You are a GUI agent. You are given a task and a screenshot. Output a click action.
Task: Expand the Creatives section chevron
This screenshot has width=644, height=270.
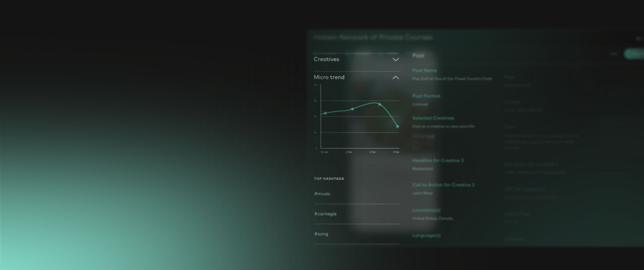[x=395, y=60]
